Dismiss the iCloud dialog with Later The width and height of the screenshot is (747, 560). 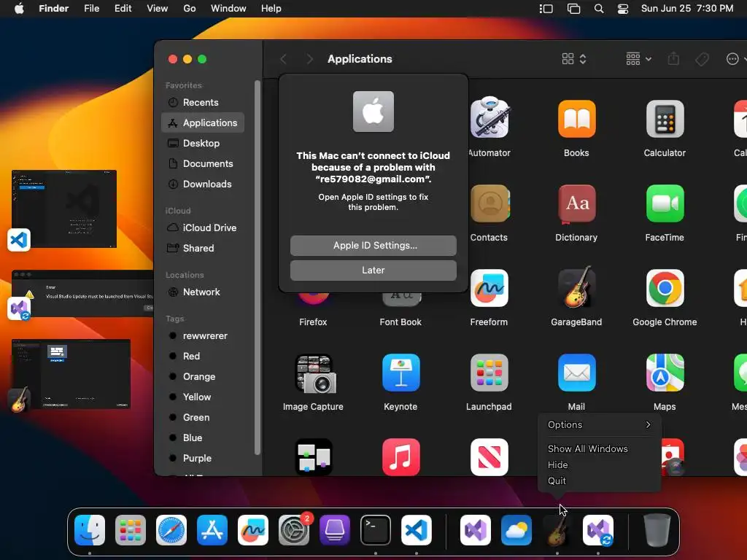coord(373,271)
